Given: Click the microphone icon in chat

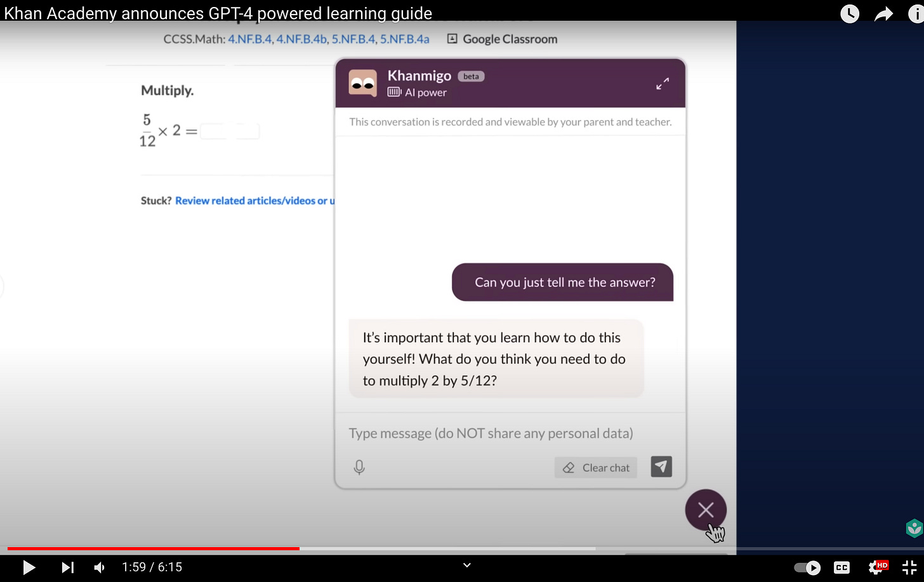Looking at the screenshot, I should pos(359,468).
